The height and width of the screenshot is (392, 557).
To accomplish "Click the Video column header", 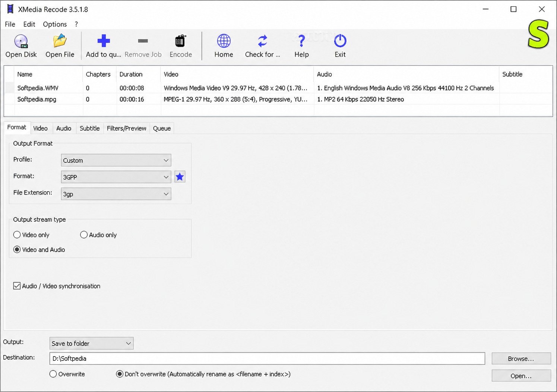I will [237, 74].
